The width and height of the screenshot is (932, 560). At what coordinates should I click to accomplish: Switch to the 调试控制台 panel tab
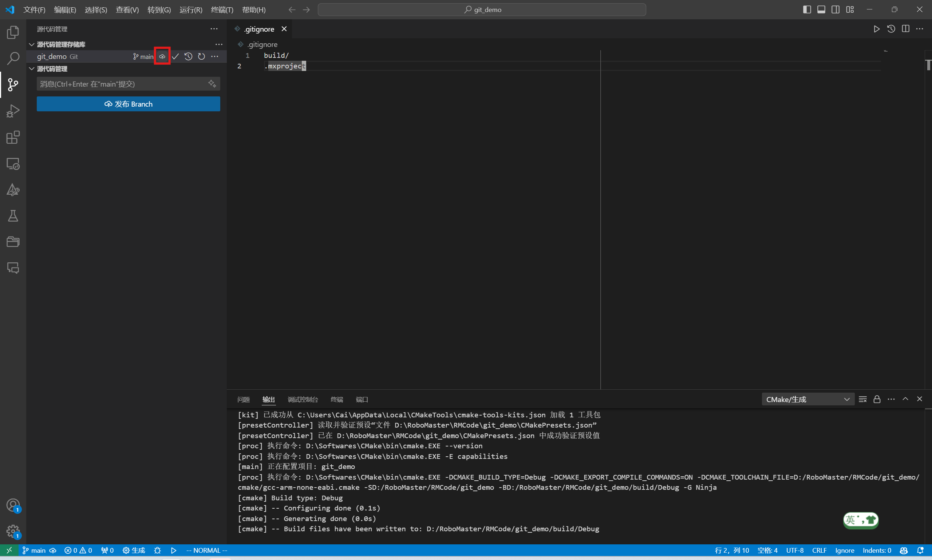(x=303, y=399)
